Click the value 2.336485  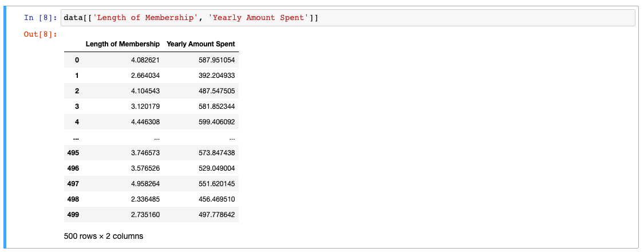tap(145, 199)
